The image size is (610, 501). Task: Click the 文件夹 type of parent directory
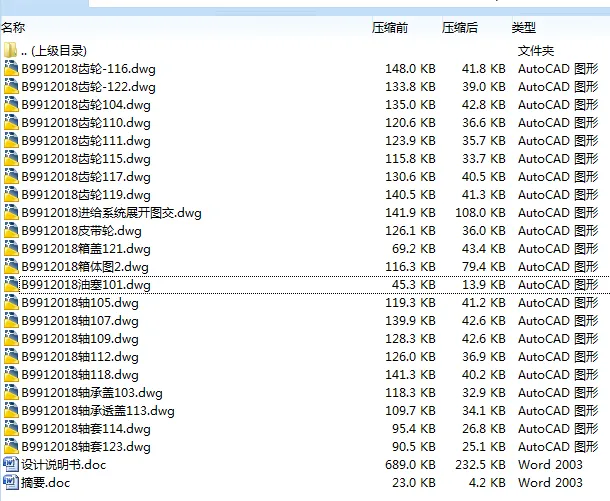point(536,51)
